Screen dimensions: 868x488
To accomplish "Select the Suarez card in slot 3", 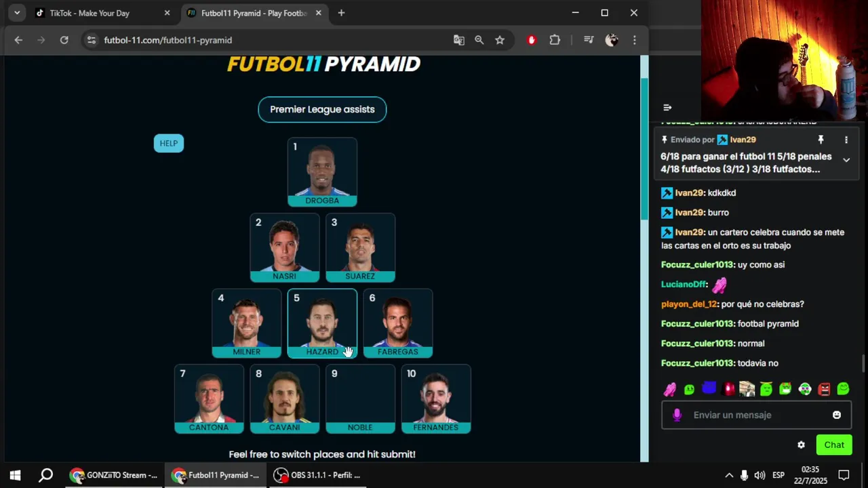I will [360, 247].
